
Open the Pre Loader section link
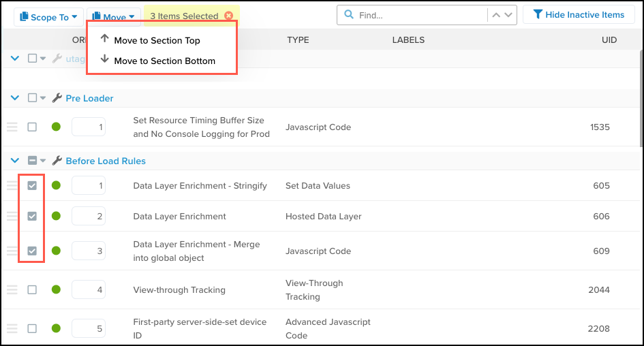(x=89, y=98)
